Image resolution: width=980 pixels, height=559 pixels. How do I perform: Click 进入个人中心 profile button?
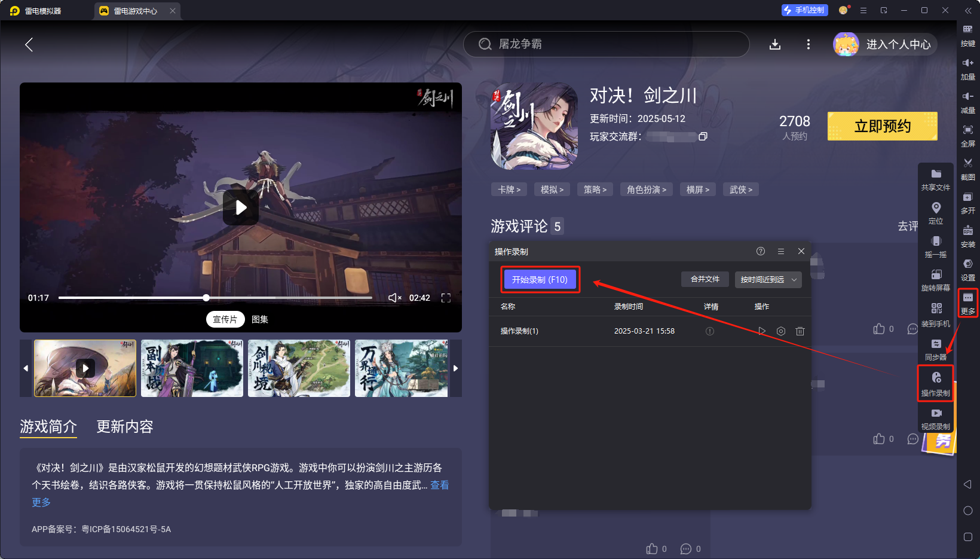[886, 44]
